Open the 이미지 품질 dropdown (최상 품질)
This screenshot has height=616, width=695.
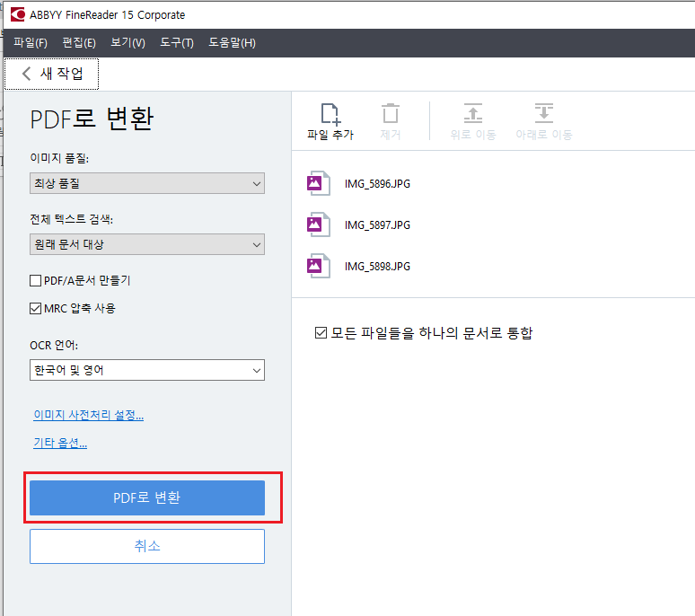point(147,183)
